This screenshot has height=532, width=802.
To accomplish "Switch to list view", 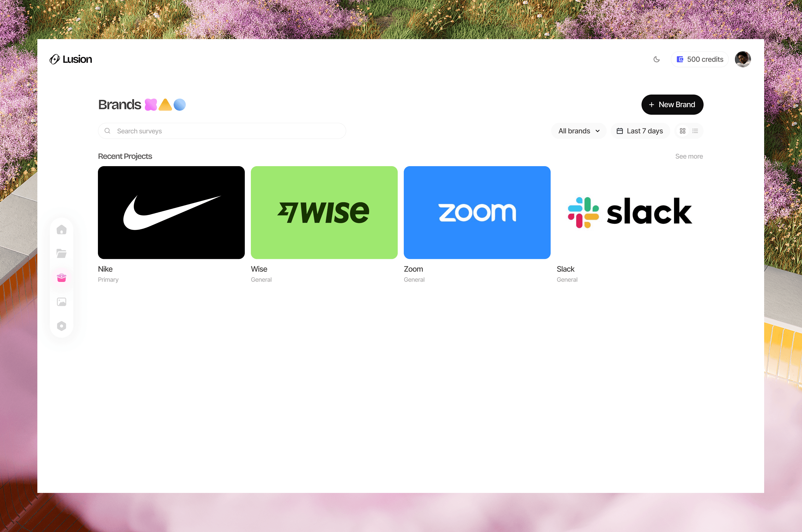I will coord(695,131).
